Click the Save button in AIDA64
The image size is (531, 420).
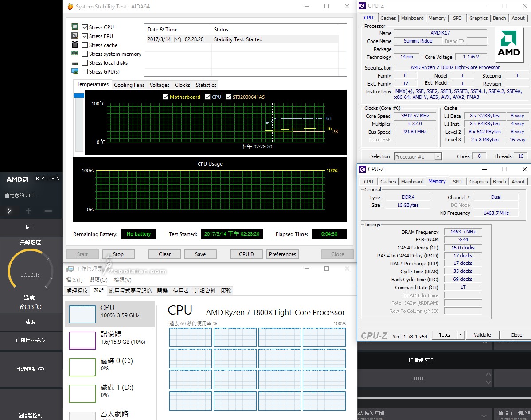coord(200,254)
